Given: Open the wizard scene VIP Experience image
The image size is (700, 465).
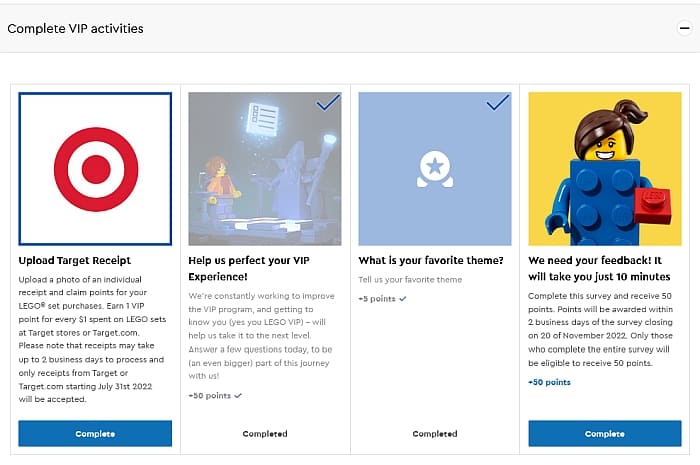Looking at the screenshot, I should pyautogui.click(x=264, y=169).
